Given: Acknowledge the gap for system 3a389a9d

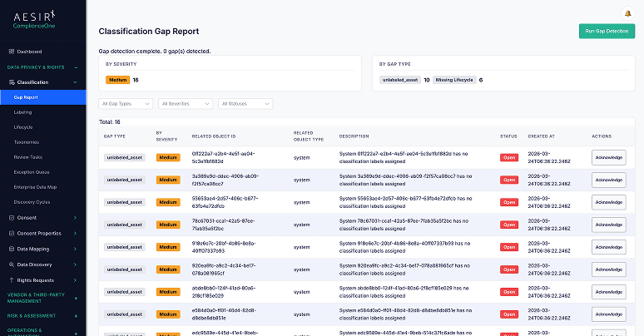Looking at the screenshot, I should [x=609, y=180].
